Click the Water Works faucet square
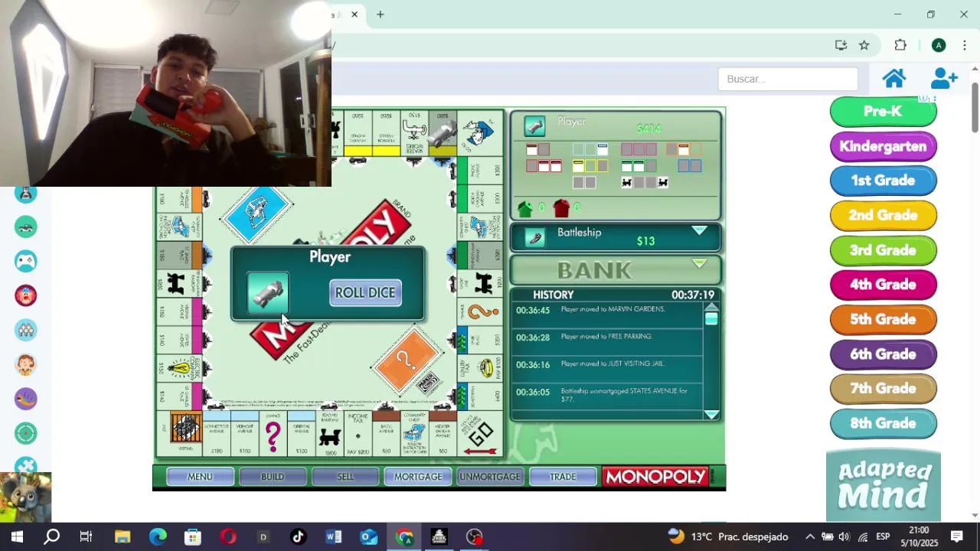 (x=413, y=134)
